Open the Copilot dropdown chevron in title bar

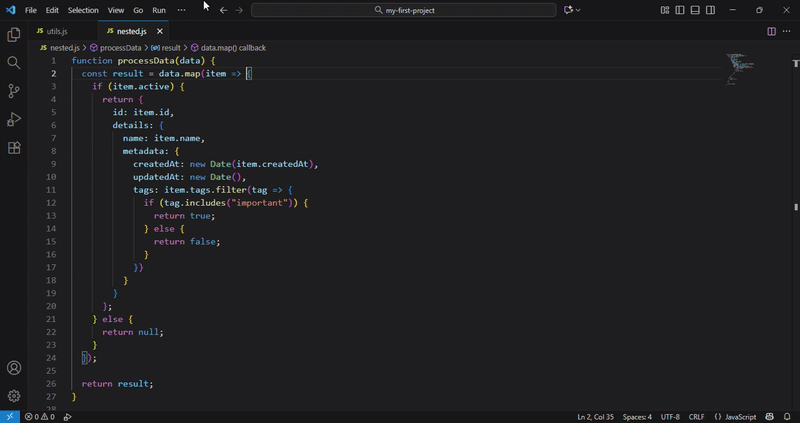[578, 10]
